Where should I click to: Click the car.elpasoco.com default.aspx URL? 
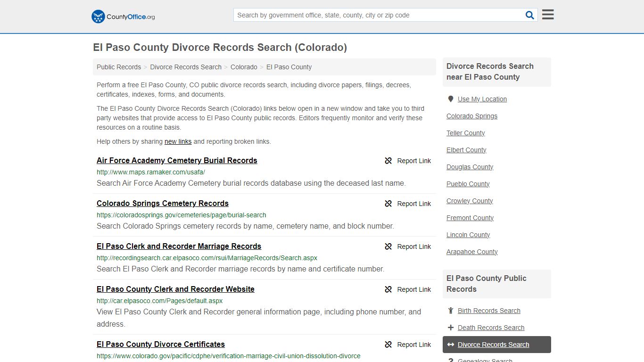159,301
